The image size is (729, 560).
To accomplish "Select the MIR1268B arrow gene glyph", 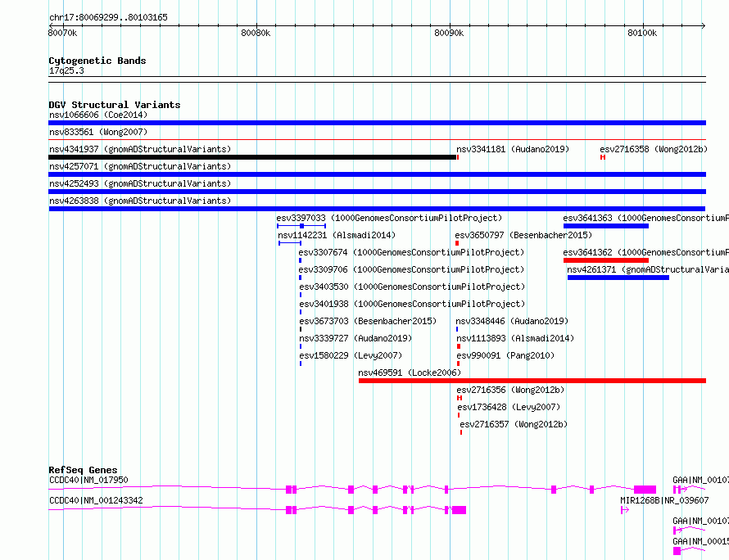I will pyautogui.click(x=625, y=510).
